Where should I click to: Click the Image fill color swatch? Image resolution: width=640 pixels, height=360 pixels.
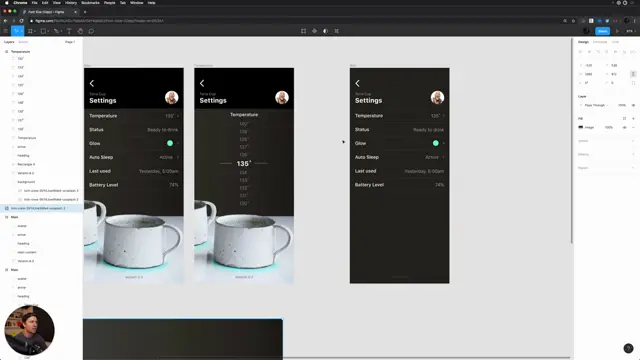click(x=580, y=127)
